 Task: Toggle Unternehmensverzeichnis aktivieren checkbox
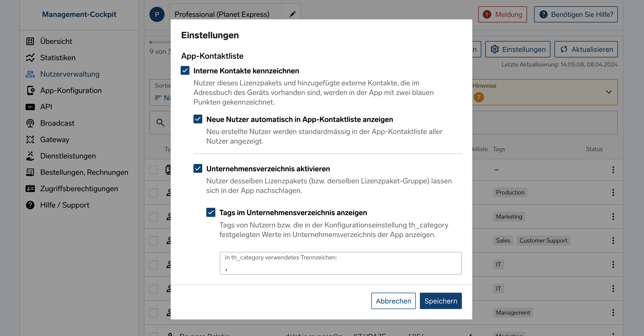point(198,168)
